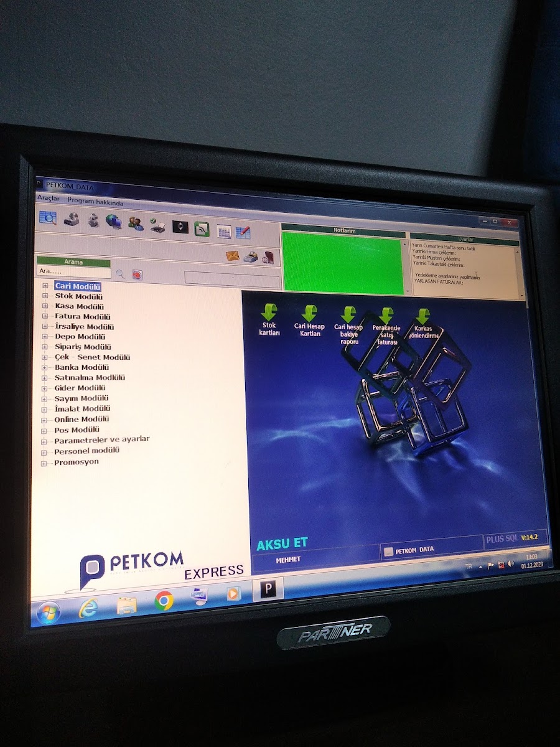
Task: Expand the Banka Modülü tree node
Action: [45, 368]
